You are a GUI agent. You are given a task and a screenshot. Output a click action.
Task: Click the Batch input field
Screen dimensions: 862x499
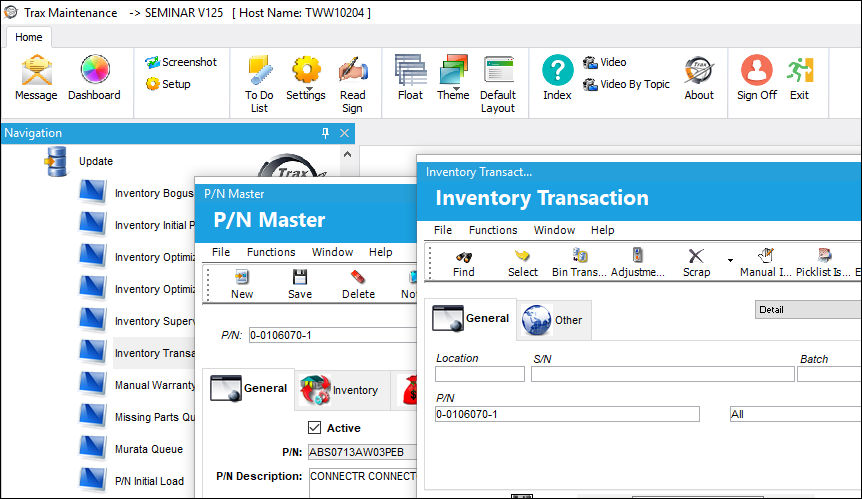(829, 374)
